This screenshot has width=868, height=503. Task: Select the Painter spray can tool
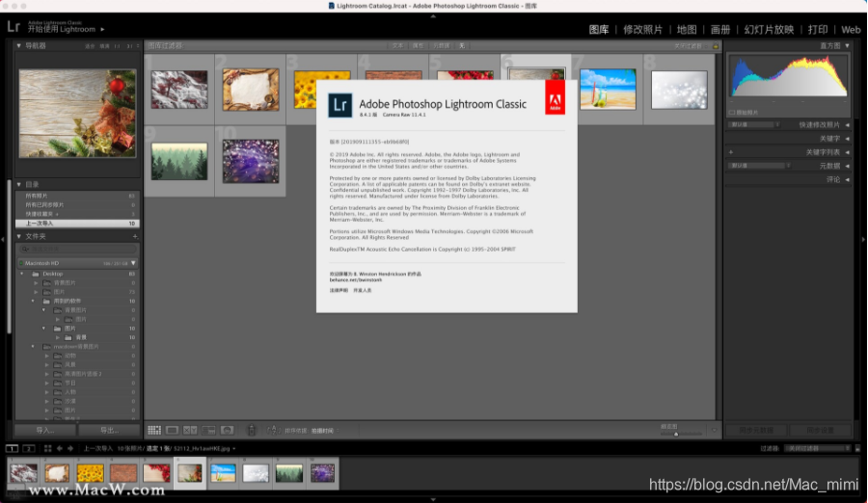[x=252, y=430]
